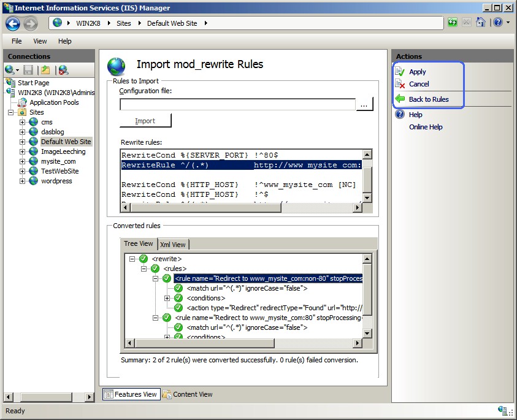The width and height of the screenshot is (517, 420).
Task: Expand the mysite_com site node
Action: click(x=23, y=161)
